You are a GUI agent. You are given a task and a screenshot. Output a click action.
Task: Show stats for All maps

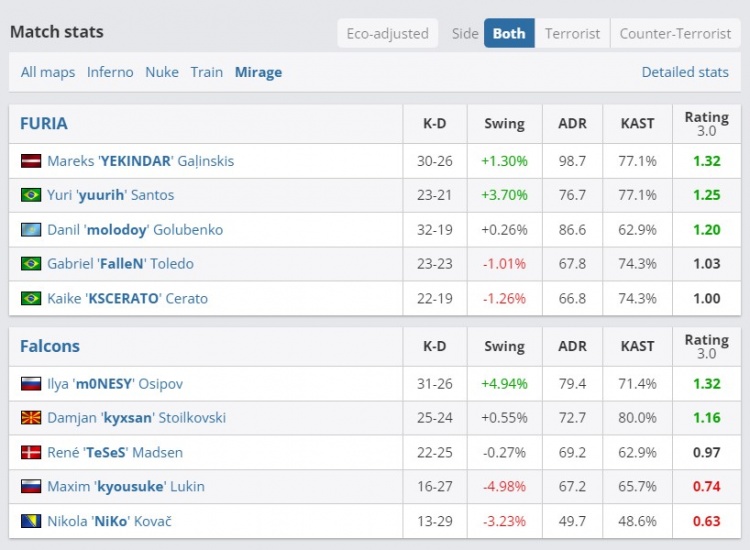click(48, 72)
